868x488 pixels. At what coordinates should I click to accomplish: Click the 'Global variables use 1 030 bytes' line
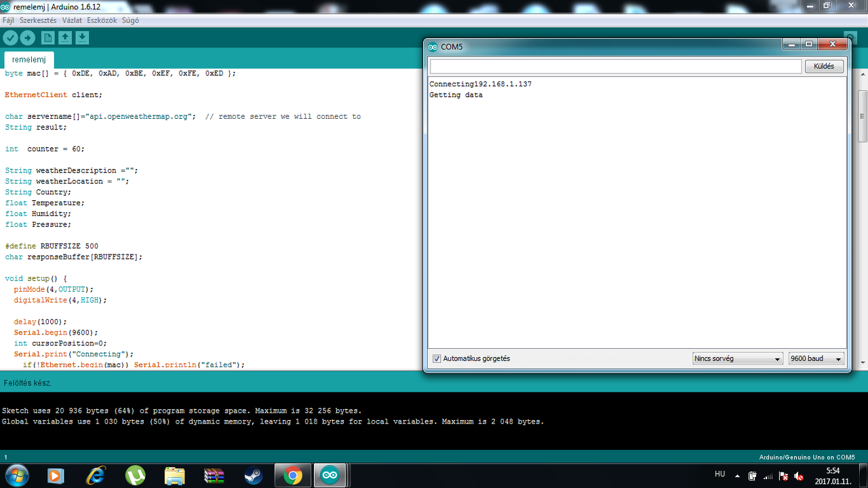point(273,421)
